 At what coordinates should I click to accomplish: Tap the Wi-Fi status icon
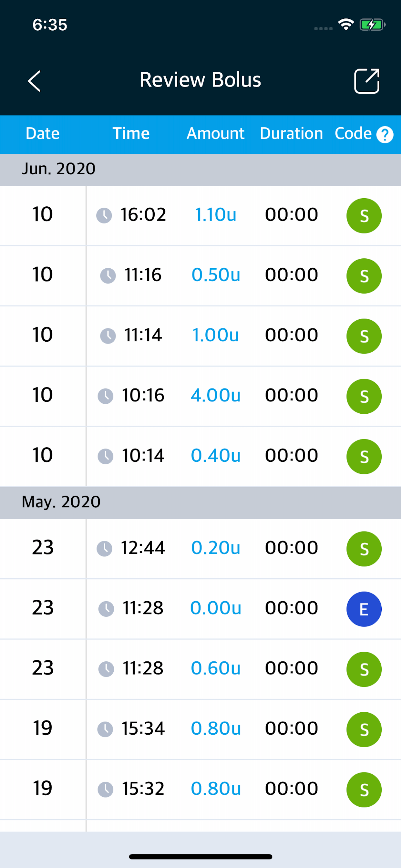point(346,25)
